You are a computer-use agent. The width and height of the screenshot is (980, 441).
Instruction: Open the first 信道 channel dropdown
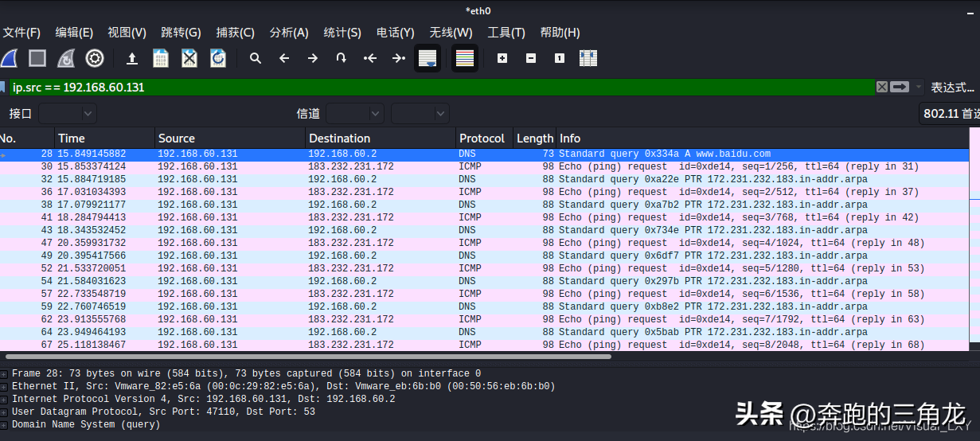(x=355, y=114)
